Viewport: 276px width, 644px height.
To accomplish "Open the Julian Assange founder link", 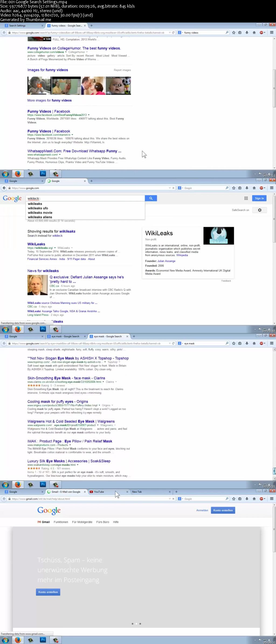I will (x=166, y=261).
